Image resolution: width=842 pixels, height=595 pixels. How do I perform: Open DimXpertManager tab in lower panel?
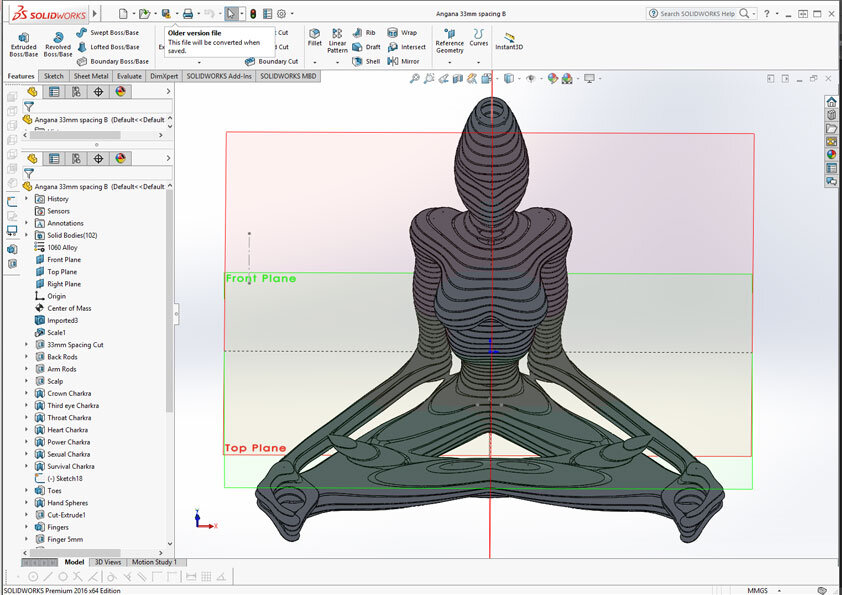pos(98,158)
